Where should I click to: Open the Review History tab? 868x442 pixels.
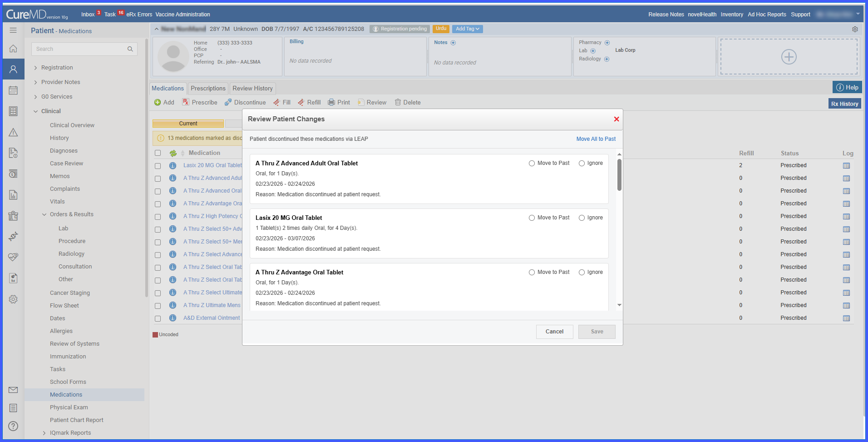click(x=252, y=88)
